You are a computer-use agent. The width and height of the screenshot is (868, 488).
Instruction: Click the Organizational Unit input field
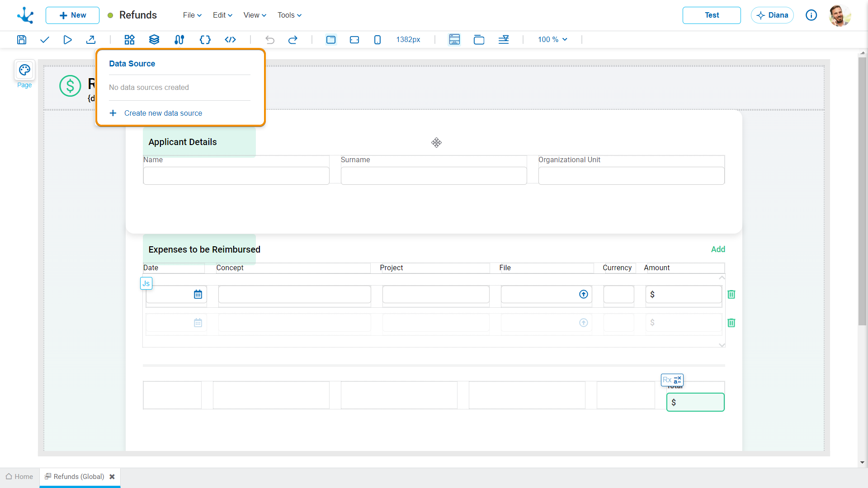(x=631, y=176)
